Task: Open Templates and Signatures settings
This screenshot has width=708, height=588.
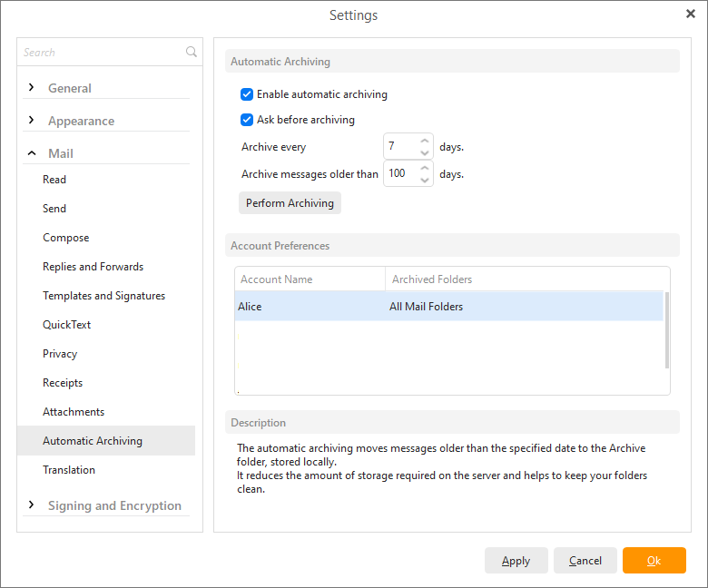Action: [x=103, y=296]
